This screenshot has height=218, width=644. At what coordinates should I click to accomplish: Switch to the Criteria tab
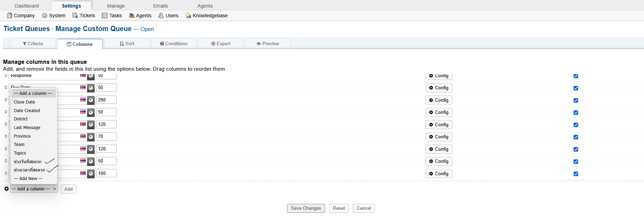33,44
